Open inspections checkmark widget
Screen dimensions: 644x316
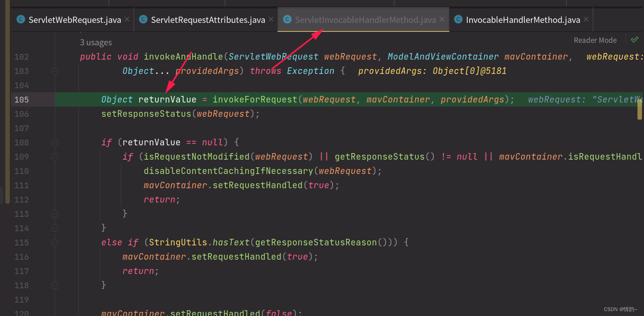tap(634, 40)
